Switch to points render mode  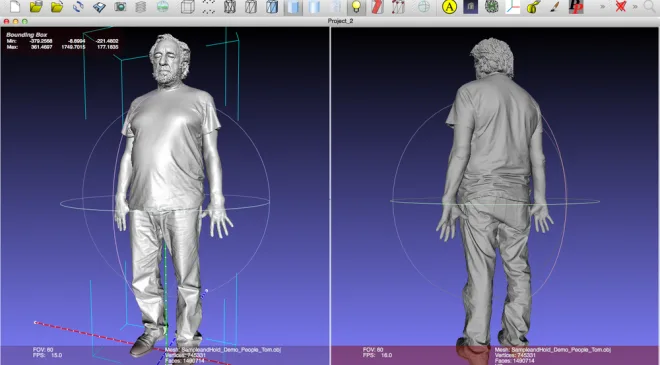tap(208, 6)
